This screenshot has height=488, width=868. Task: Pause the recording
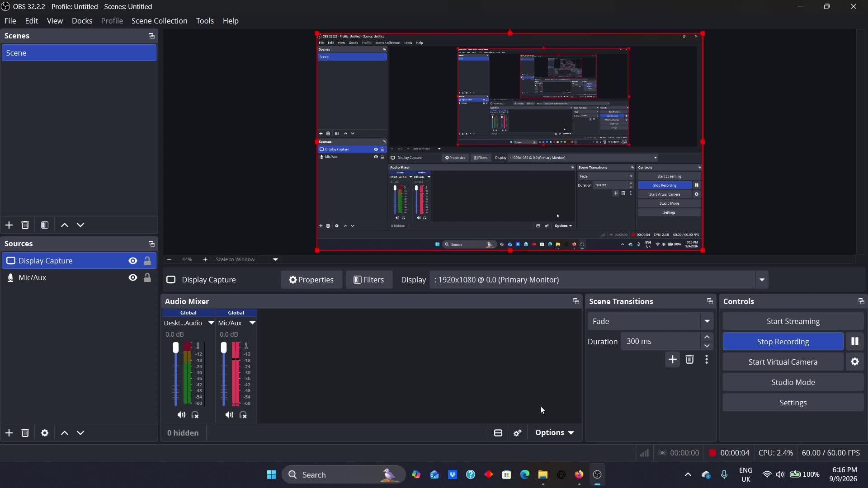tap(855, 342)
